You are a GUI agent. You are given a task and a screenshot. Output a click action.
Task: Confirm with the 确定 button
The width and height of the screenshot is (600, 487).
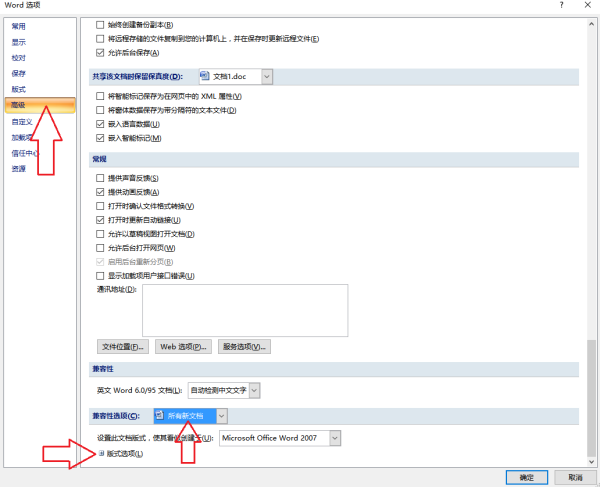[x=527, y=477]
